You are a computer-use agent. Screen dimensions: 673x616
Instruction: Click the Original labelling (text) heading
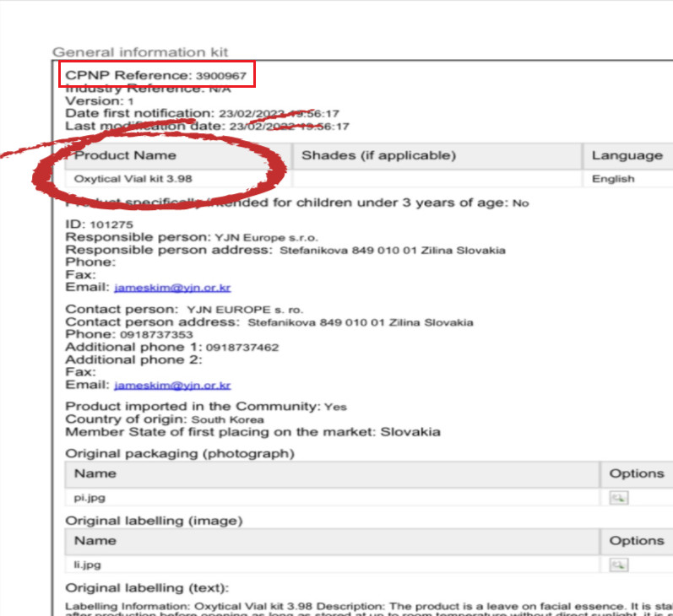(x=147, y=587)
